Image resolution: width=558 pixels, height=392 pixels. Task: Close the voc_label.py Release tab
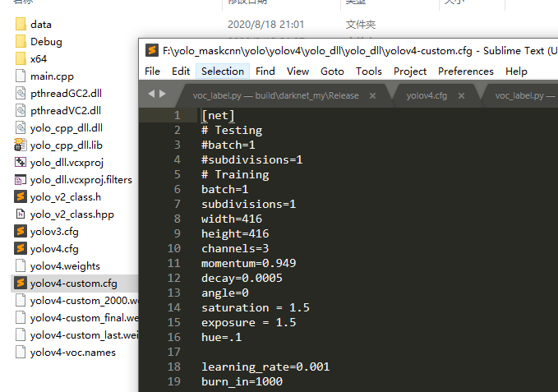coord(372,95)
